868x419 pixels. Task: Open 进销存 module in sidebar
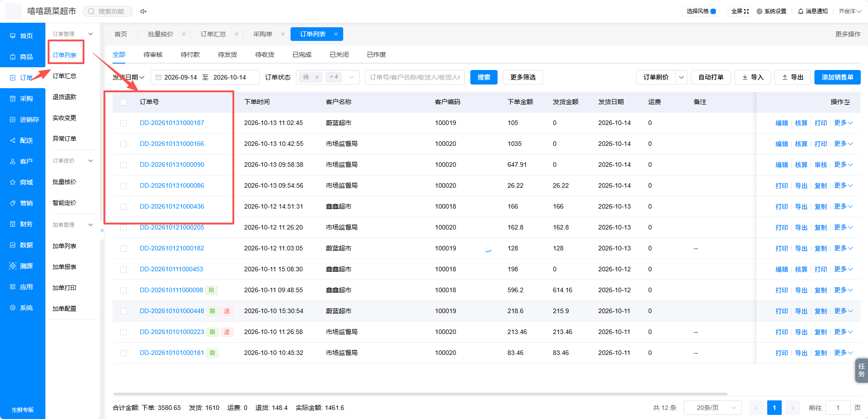pyautogui.click(x=23, y=120)
